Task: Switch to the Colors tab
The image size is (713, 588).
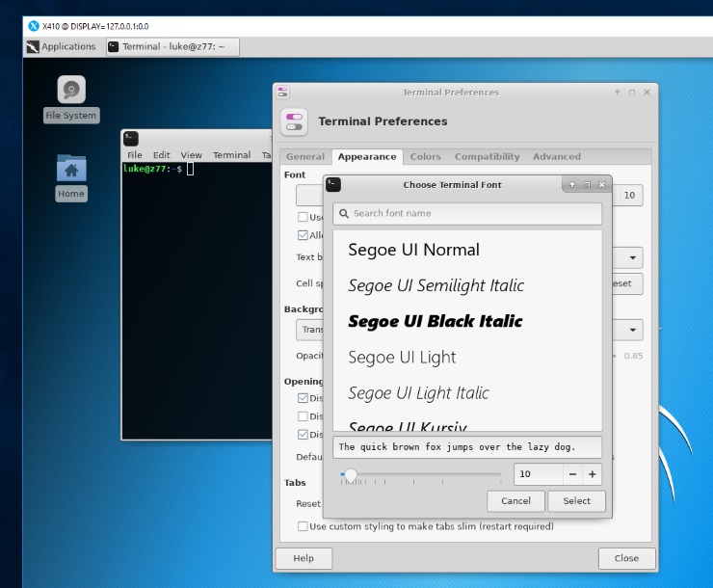Action: tap(425, 156)
